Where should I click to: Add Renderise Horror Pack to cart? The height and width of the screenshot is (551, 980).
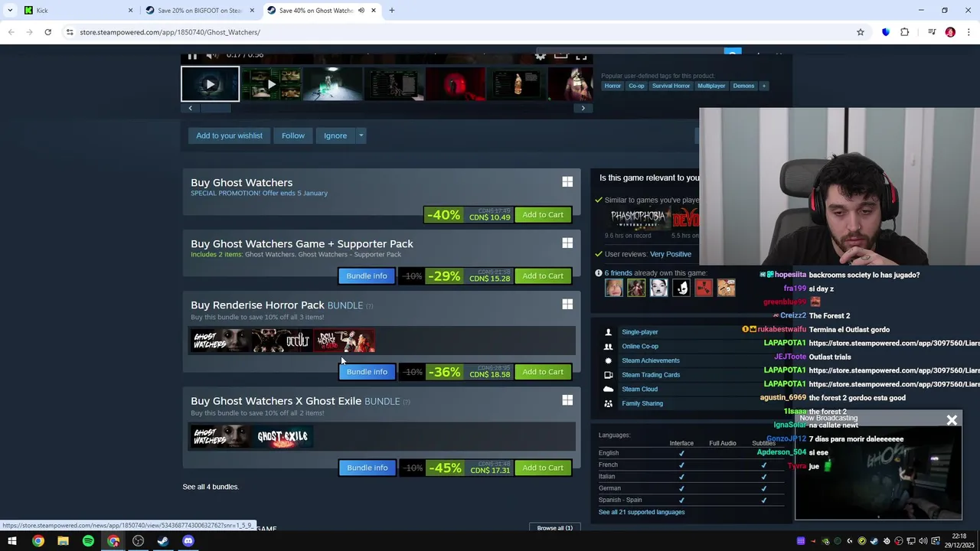tap(543, 372)
